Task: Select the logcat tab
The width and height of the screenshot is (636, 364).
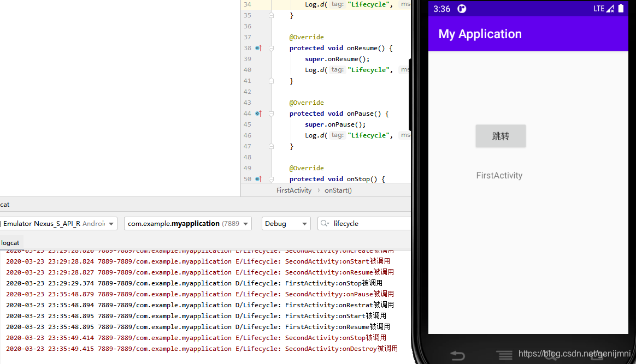Action: click(x=10, y=243)
